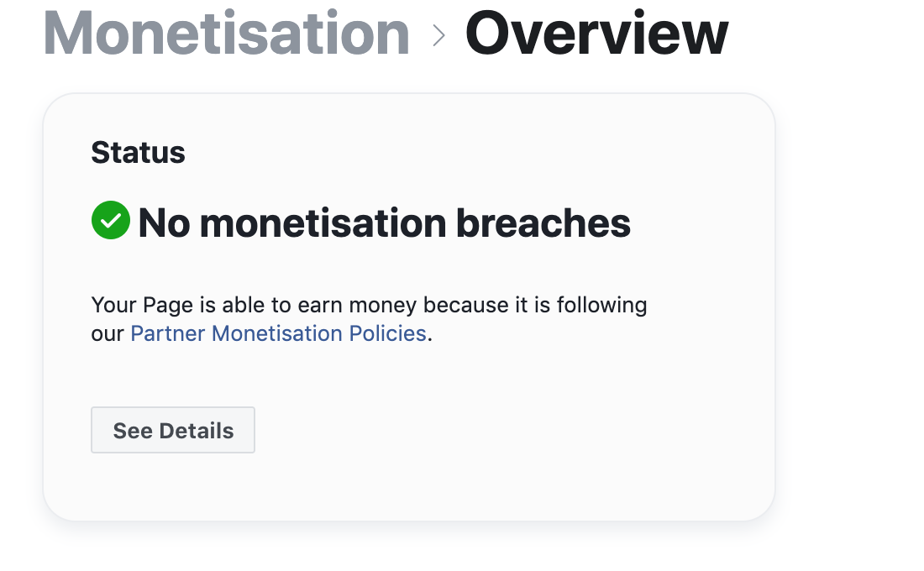The height and width of the screenshot is (571, 924).
Task: Click the breadcrumb chevron arrow separator
Action: tap(438, 35)
